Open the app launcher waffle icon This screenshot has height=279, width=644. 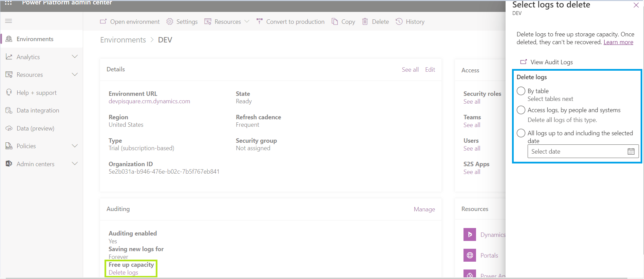pyautogui.click(x=8, y=3)
